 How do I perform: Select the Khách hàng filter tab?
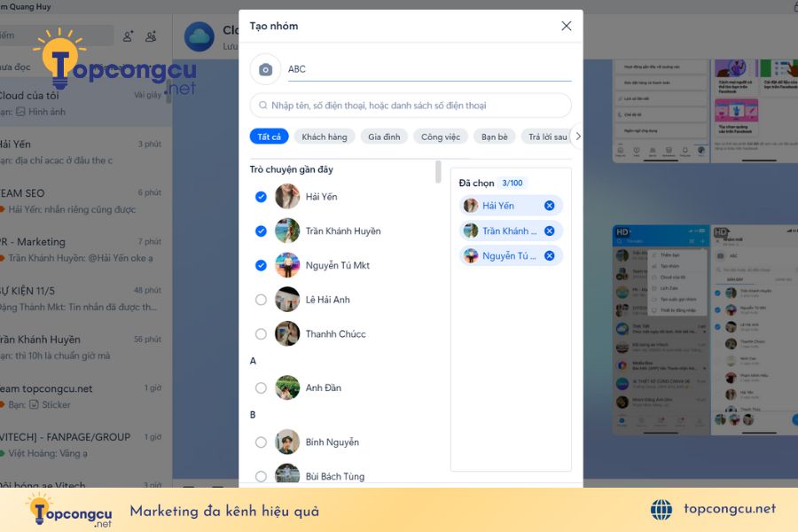coord(325,137)
